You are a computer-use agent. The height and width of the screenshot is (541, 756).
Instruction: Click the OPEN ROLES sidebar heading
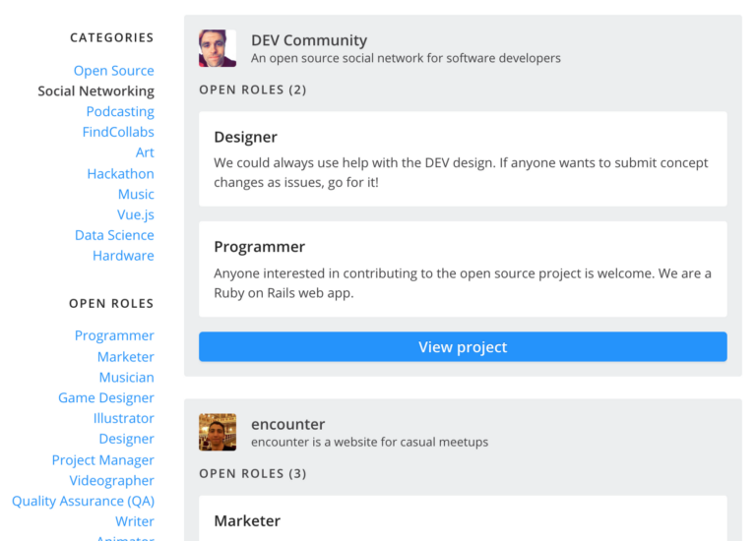click(111, 304)
